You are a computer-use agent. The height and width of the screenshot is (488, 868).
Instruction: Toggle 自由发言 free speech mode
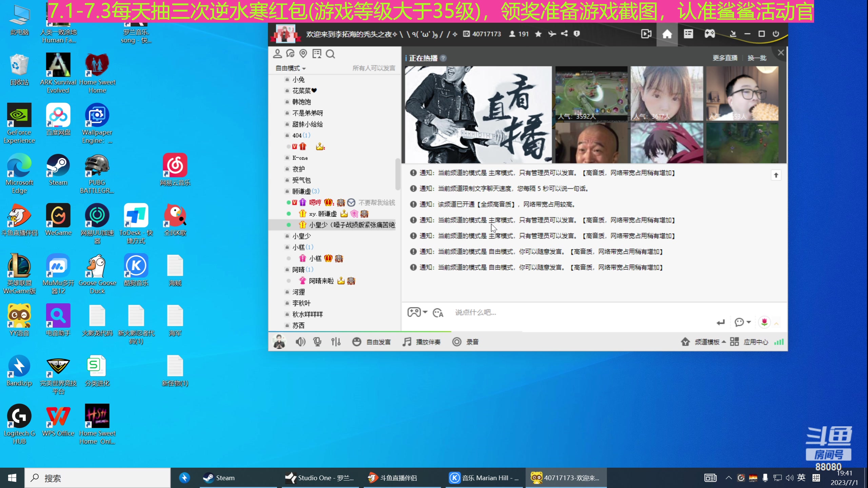(372, 342)
